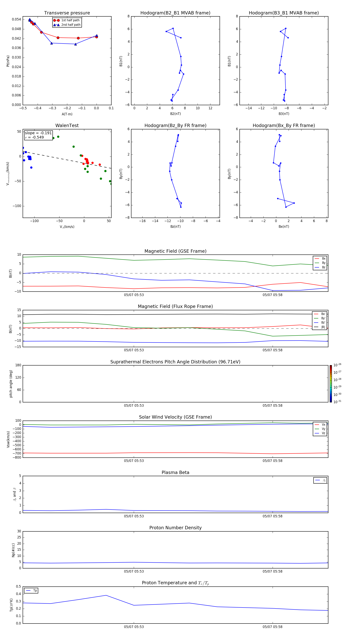Viewport: 351px width, 644px height.
Task: Click the 'slope = -0.191' annotation
Action: pos(38,133)
